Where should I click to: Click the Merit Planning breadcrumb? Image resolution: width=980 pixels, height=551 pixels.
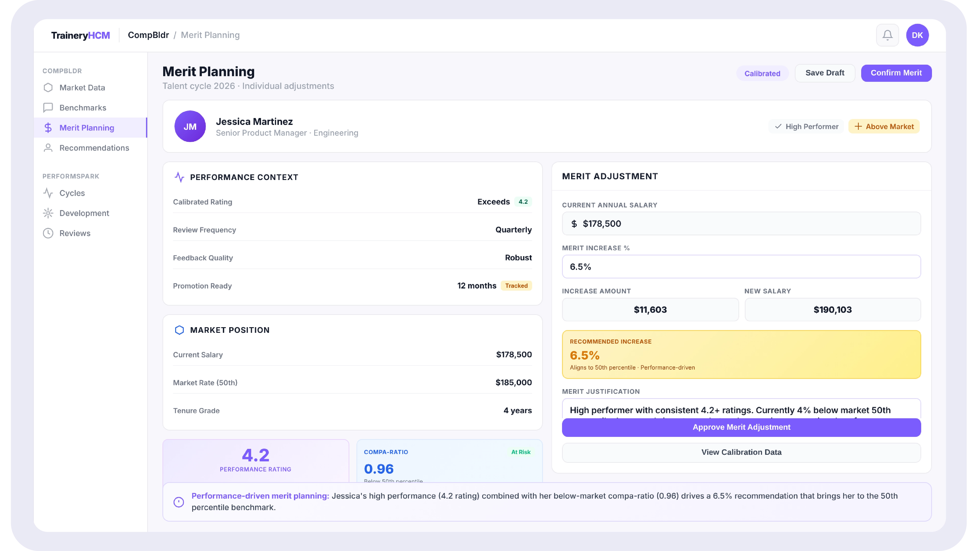click(210, 35)
